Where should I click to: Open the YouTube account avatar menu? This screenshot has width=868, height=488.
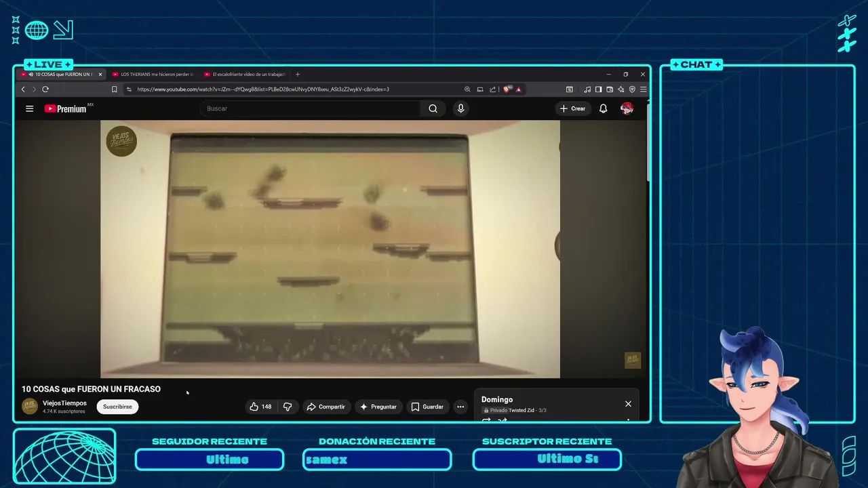[627, 108]
